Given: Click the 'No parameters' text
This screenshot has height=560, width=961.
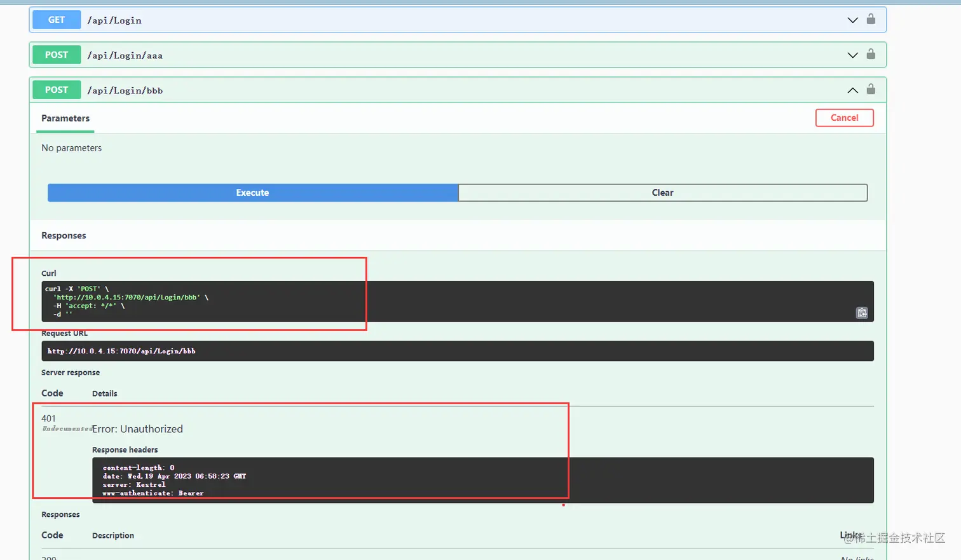Looking at the screenshot, I should point(72,148).
